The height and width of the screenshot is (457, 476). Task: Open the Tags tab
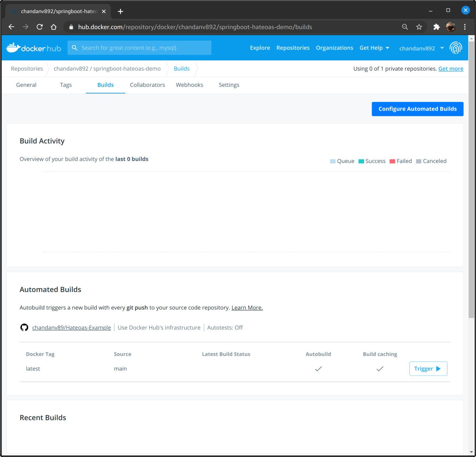66,85
